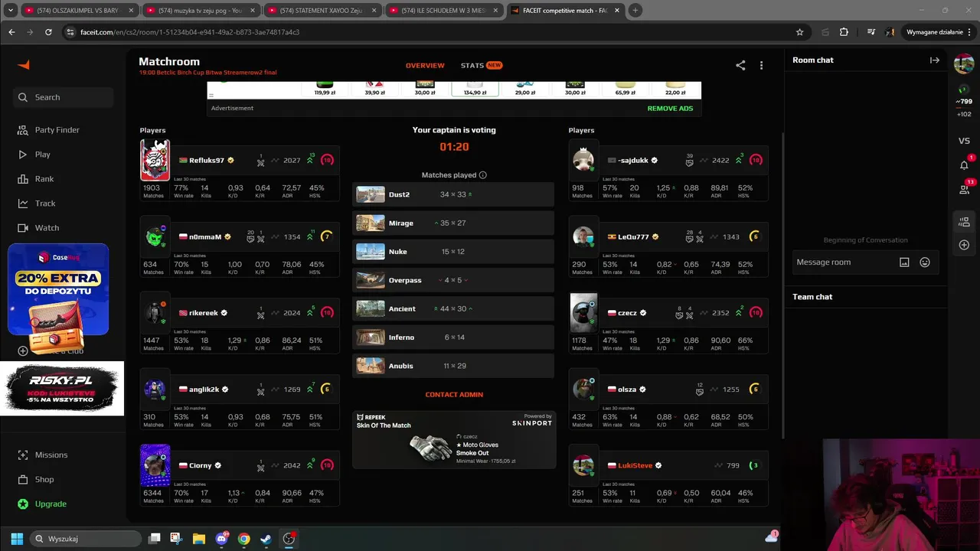Switch to the OVERVIEW tab
The width and height of the screenshot is (980, 551).
(x=425, y=66)
